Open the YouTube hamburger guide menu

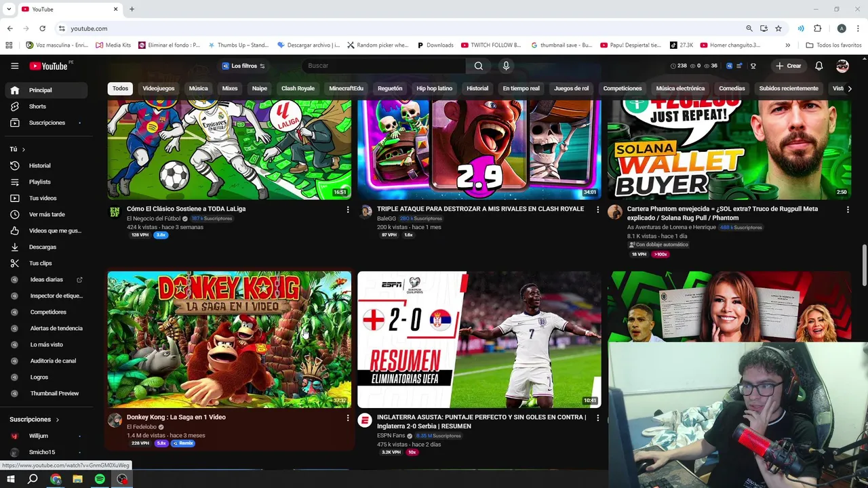click(14, 66)
